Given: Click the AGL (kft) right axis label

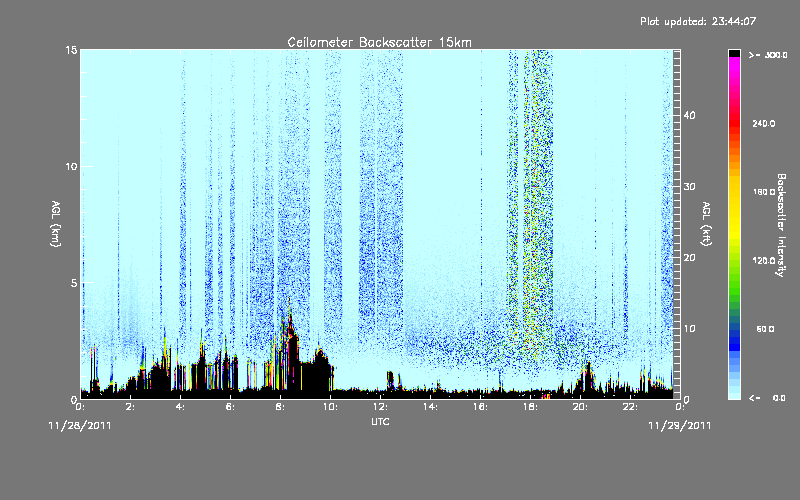Looking at the screenshot, I should point(706,224).
